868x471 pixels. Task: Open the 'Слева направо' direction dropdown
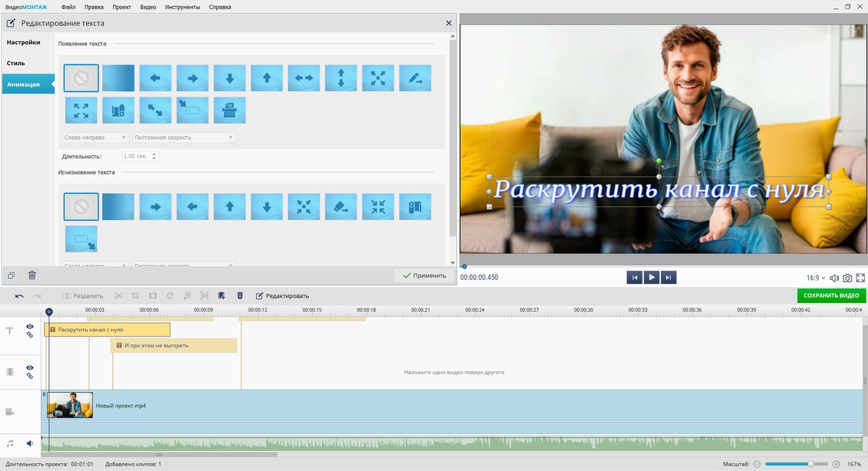[x=95, y=137]
